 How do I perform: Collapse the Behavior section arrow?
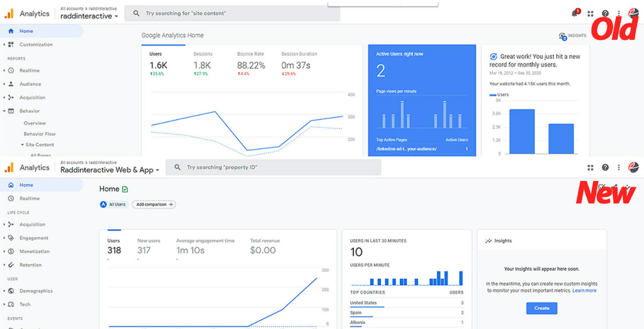pos(4,111)
